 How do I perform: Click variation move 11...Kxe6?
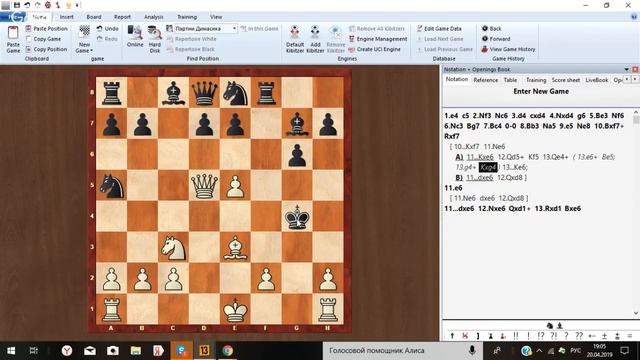pyautogui.click(x=480, y=157)
